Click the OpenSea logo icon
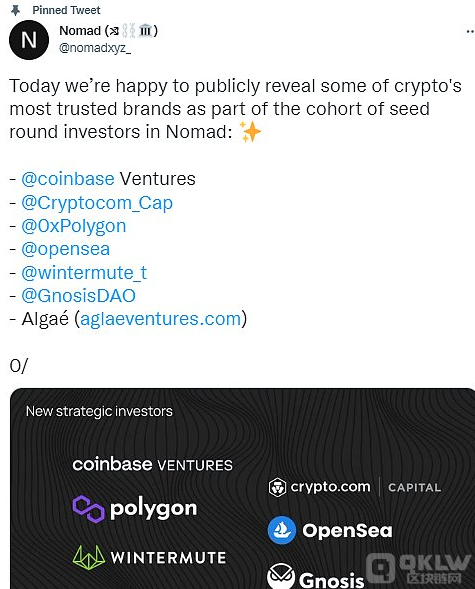The image size is (475, 589). click(x=282, y=530)
